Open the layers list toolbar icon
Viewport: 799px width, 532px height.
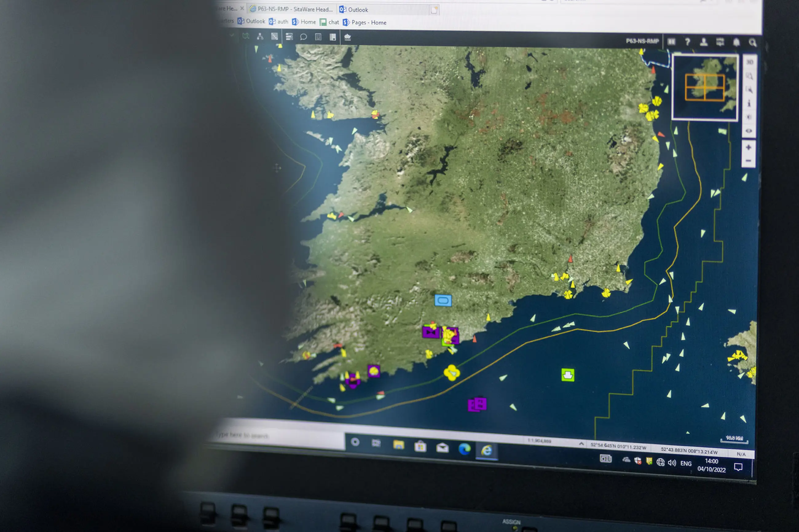coord(289,37)
